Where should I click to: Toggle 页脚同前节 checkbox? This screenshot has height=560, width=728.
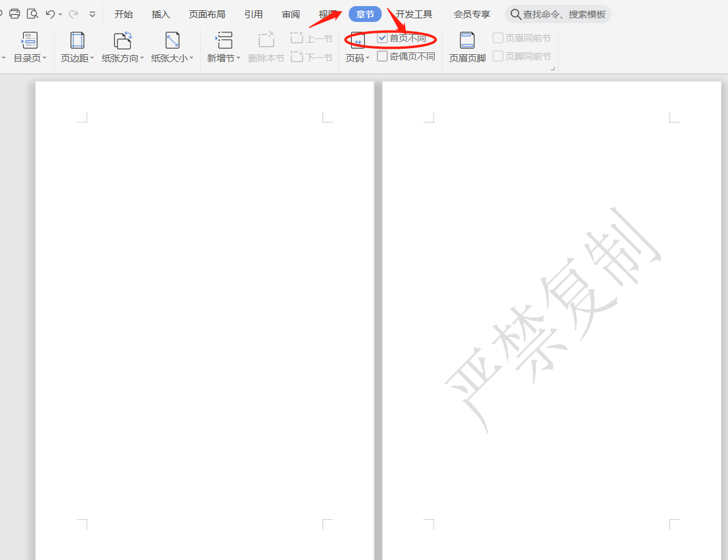click(498, 57)
